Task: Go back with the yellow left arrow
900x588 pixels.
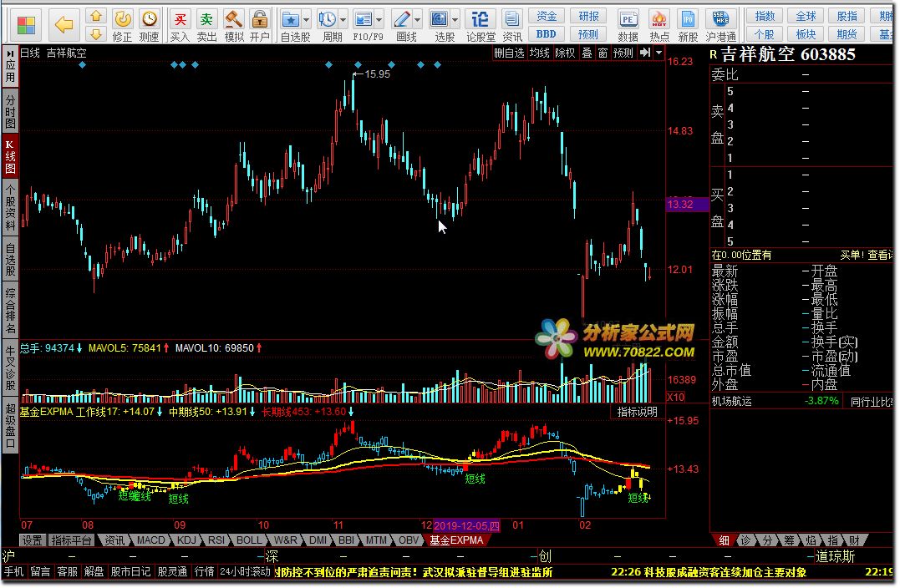Action: [x=64, y=25]
